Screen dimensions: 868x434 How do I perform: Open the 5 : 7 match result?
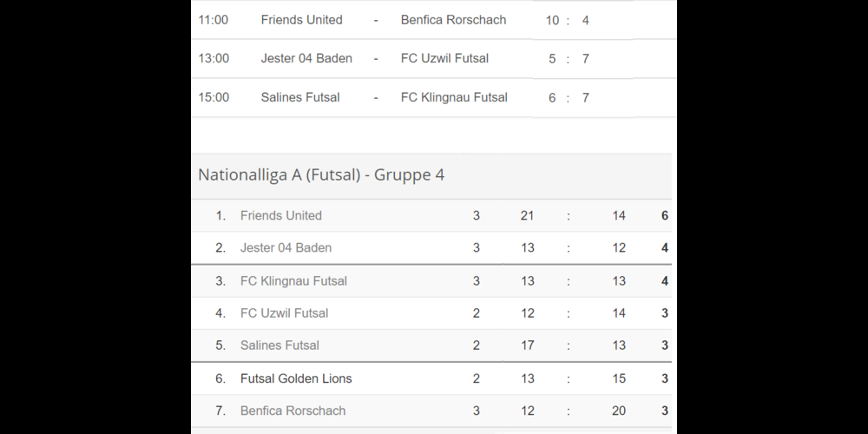pyautogui.click(x=569, y=58)
